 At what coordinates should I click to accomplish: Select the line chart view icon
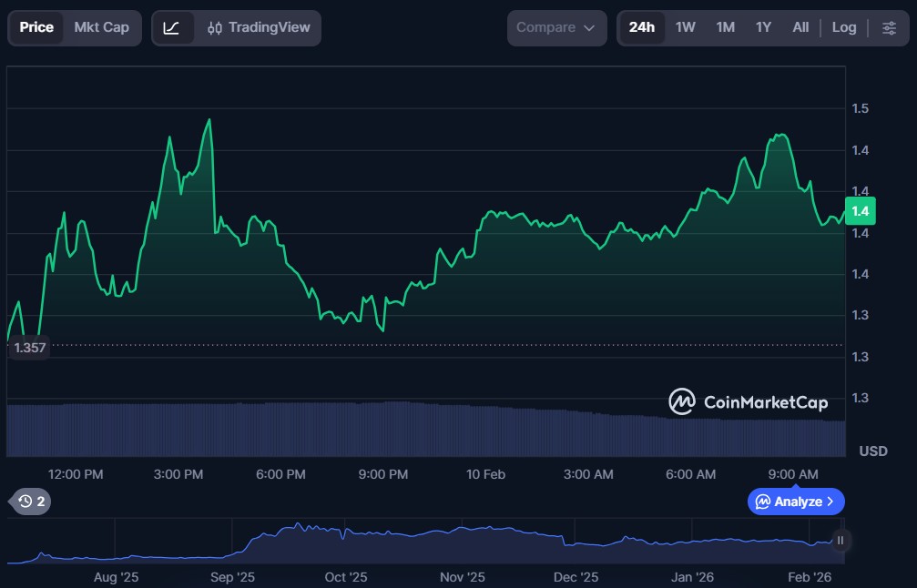coord(172,28)
